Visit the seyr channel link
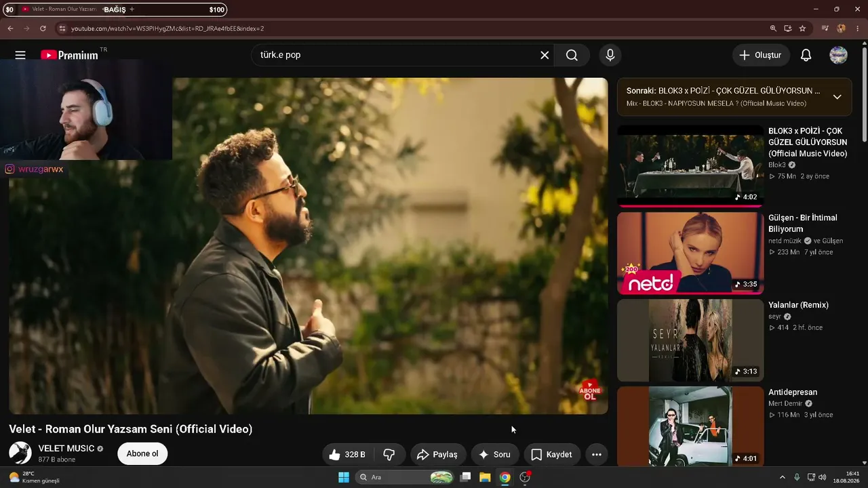Image resolution: width=868 pixels, height=488 pixels. click(x=775, y=317)
